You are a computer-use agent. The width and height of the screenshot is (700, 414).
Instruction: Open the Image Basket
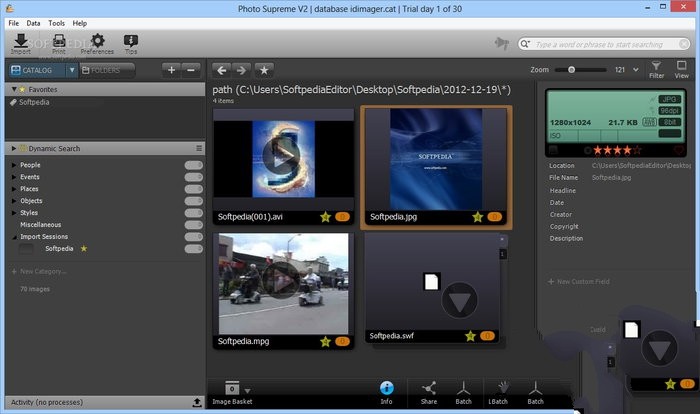pos(232,393)
